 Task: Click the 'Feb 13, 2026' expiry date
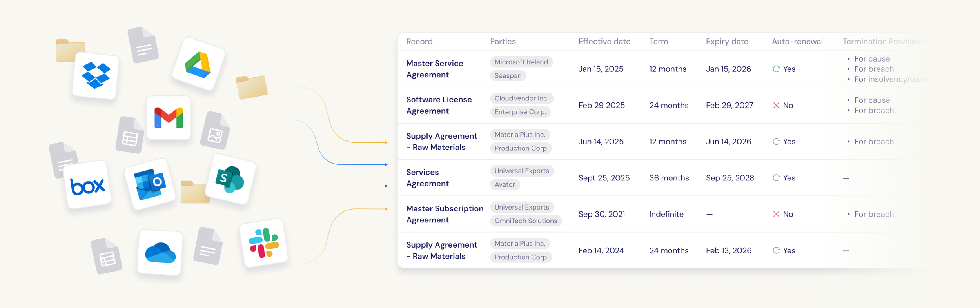click(x=729, y=250)
